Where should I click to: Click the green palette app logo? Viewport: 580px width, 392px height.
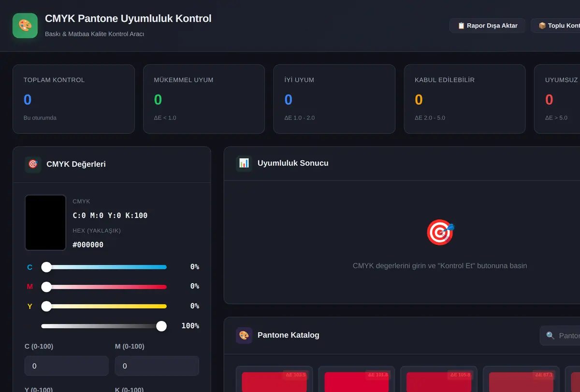pyautogui.click(x=25, y=26)
